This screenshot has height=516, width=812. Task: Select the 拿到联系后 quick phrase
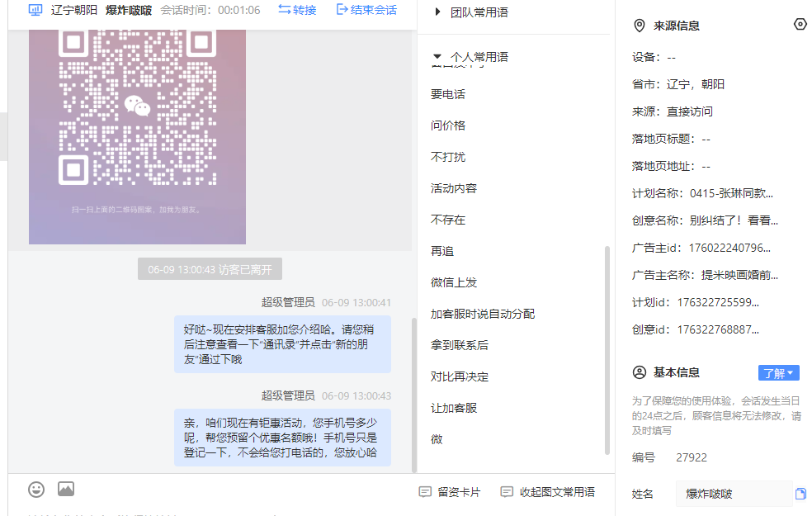point(460,345)
